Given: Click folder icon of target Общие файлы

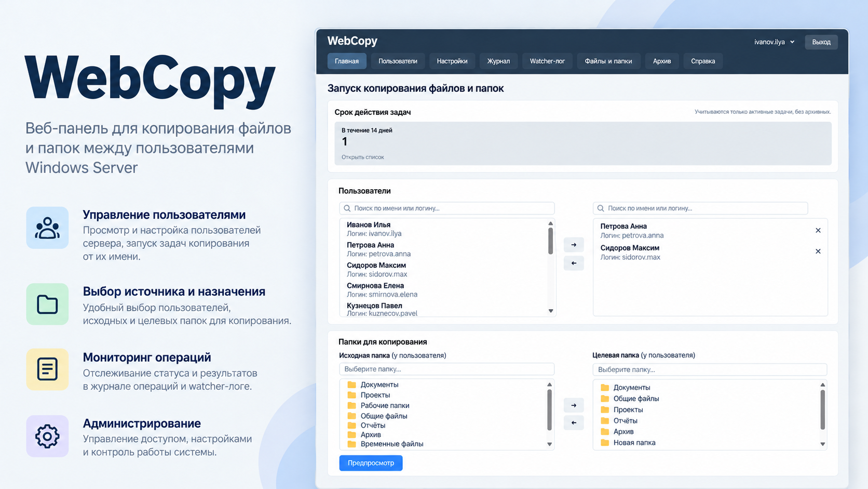Looking at the screenshot, I should [x=605, y=399].
